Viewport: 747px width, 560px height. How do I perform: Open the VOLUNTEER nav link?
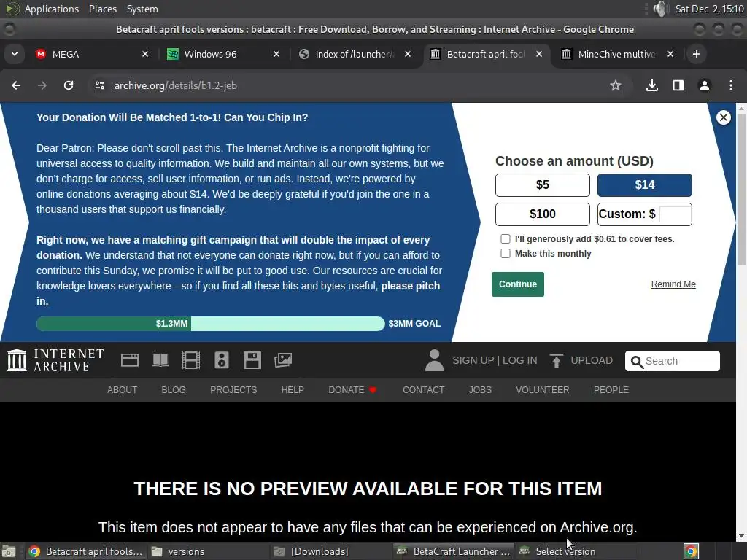pyautogui.click(x=542, y=390)
